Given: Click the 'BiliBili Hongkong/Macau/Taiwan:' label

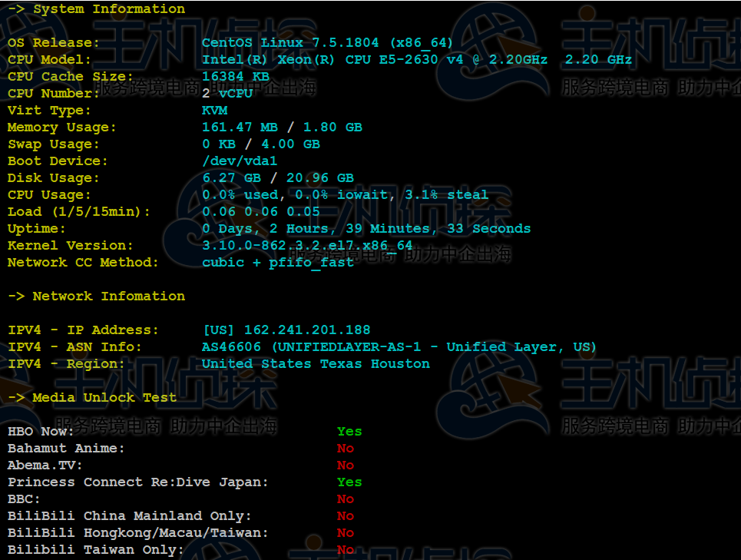Looking at the screenshot, I should pos(138,533).
